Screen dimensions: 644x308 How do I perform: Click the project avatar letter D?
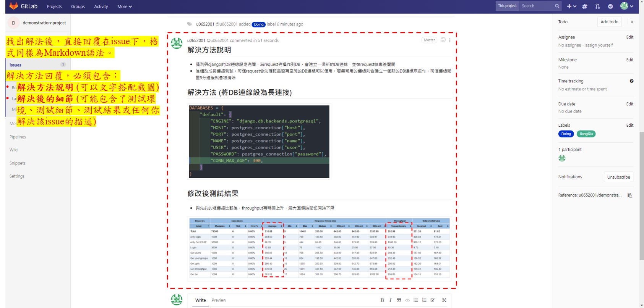tap(14, 23)
